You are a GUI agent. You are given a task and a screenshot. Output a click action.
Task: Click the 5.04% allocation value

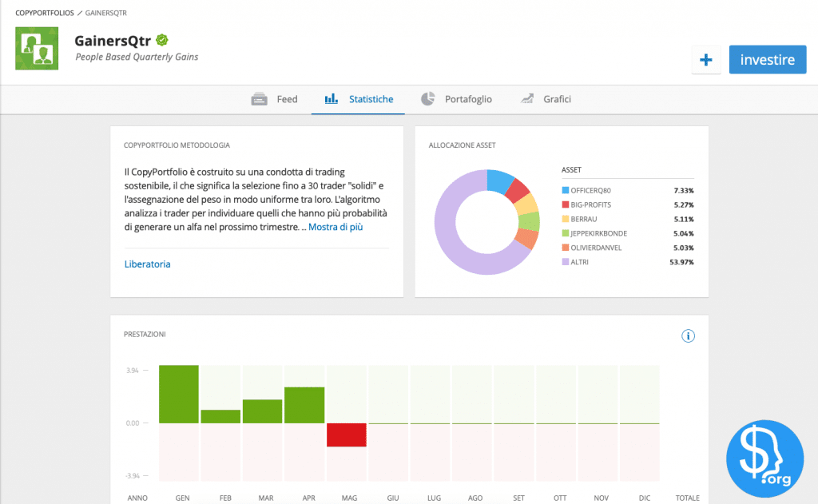coord(684,234)
